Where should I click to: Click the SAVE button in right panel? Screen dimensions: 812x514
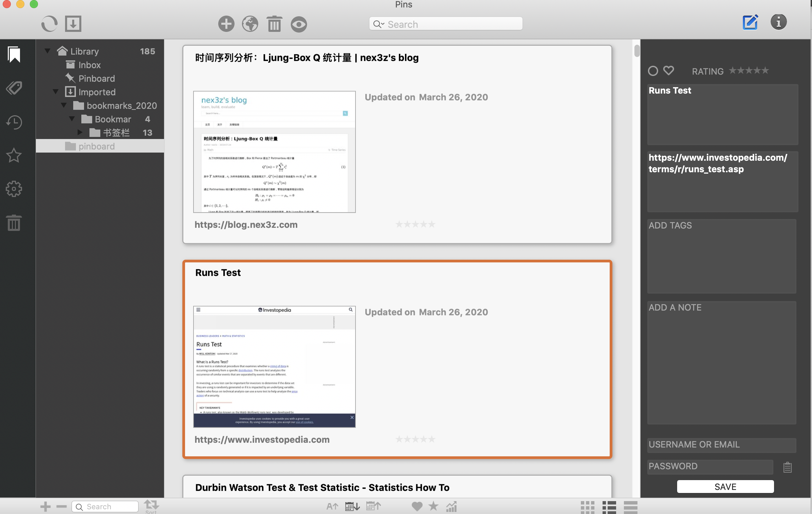725,486
